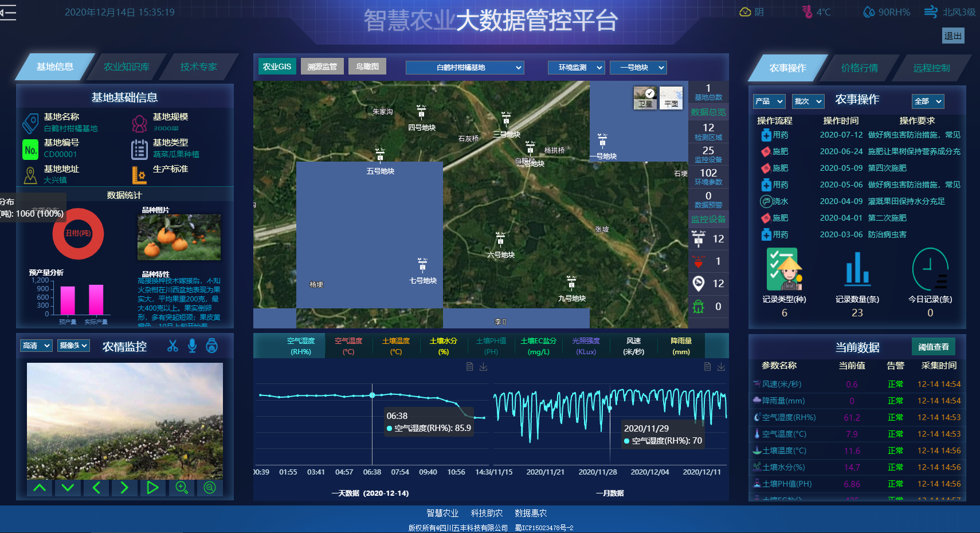
Task: Click the menu collapse icon at top-left
Action: 8,12
